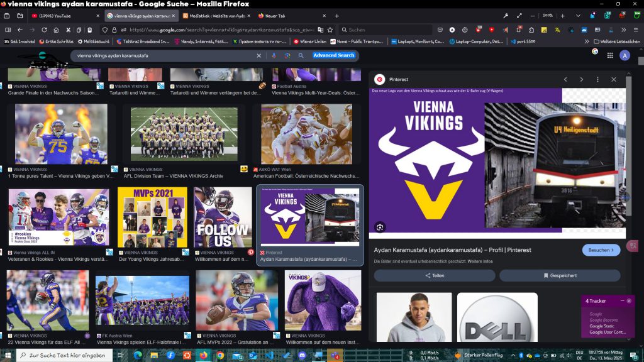
Task: Open port 5500 bookmark
Action: [x=523, y=41]
